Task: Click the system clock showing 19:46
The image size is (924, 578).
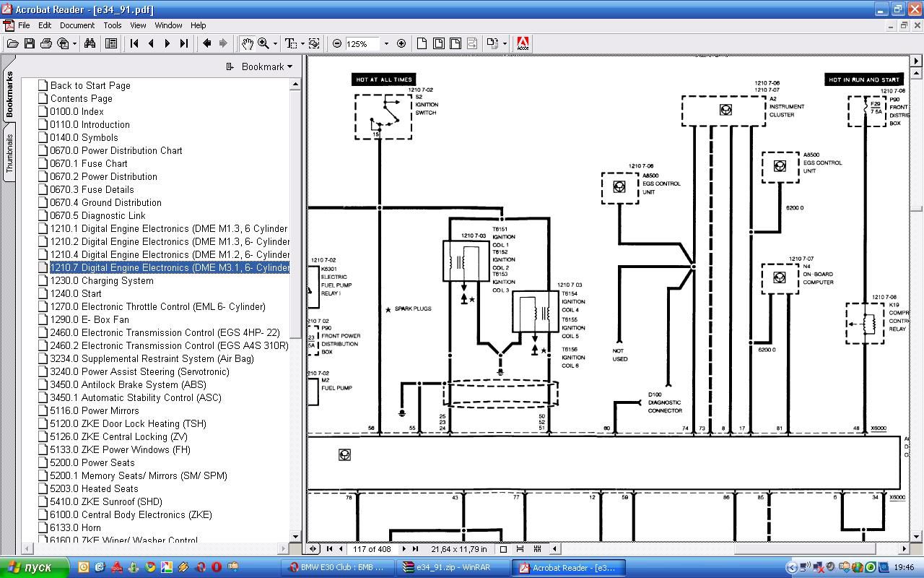Action: point(903,568)
